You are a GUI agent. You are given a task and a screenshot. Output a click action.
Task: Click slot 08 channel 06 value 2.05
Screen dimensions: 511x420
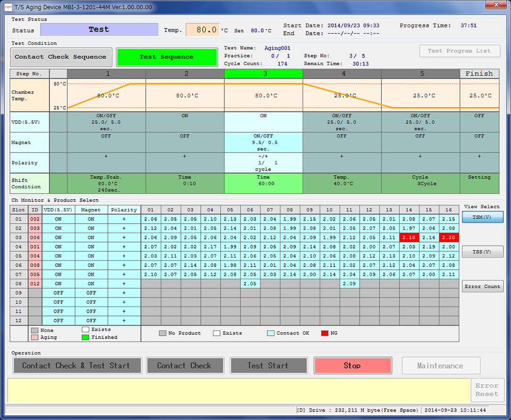250,283
